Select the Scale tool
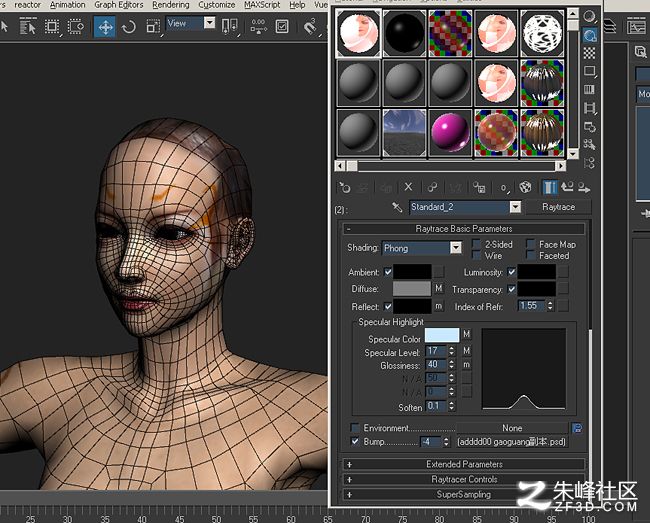This screenshot has width=650, height=523. (153, 27)
